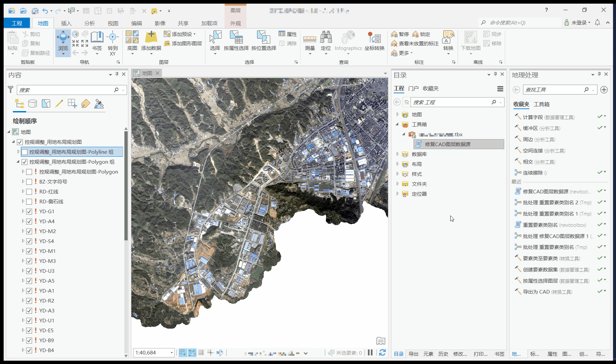This screenshot has height=364, width=616.
Task: Uncheck the Polygon 组 group layer checkbox
Action: tap(24, 162)
